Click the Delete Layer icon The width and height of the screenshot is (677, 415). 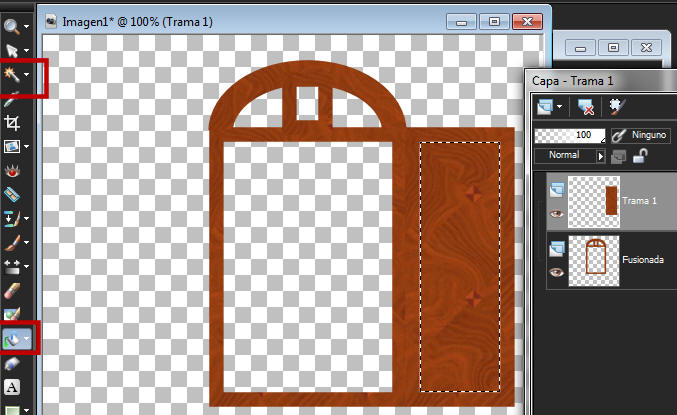(x=587, y=105)
